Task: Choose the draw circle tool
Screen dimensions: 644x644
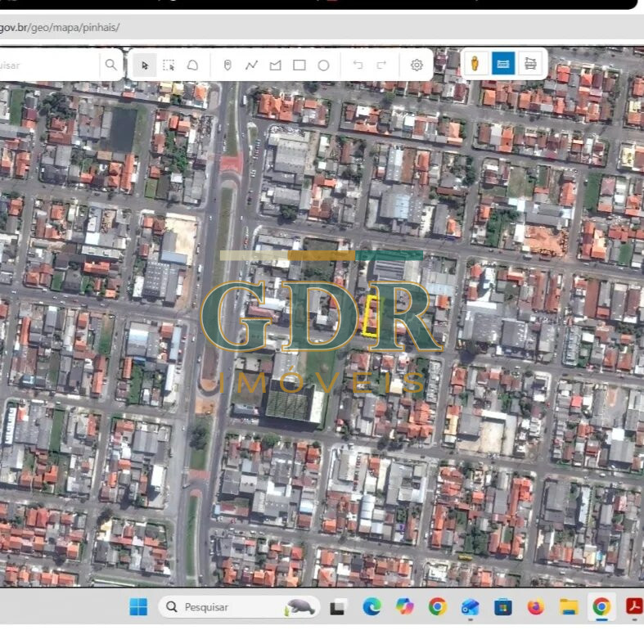Action: coord(324,65)
